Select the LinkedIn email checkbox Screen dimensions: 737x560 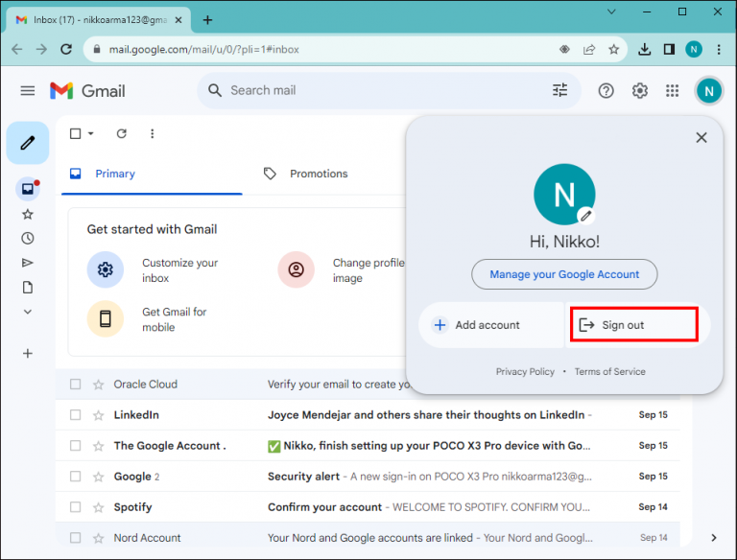coord(75,415)
